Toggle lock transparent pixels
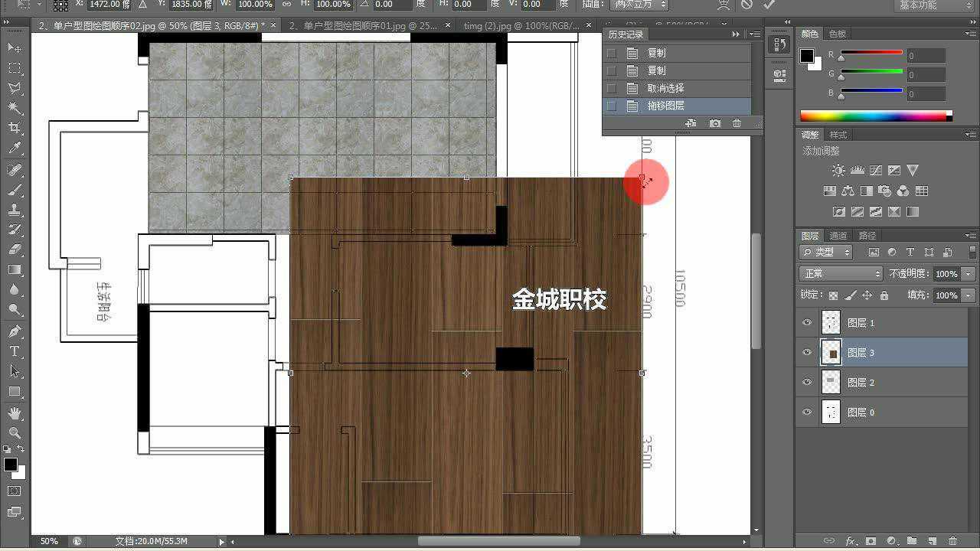980x551 pixels. pyautogui.click(x=833, y=295)
